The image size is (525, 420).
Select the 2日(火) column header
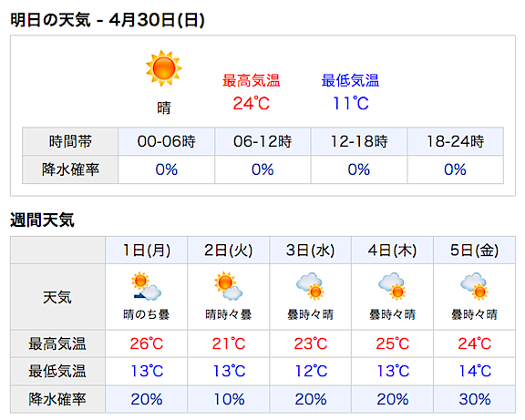coord(229,250)
